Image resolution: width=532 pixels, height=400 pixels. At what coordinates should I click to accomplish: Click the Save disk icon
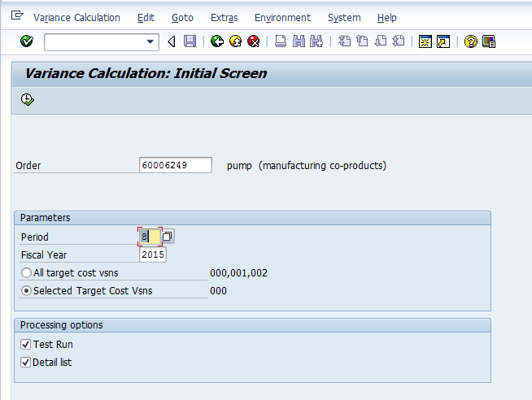[190, 41]
